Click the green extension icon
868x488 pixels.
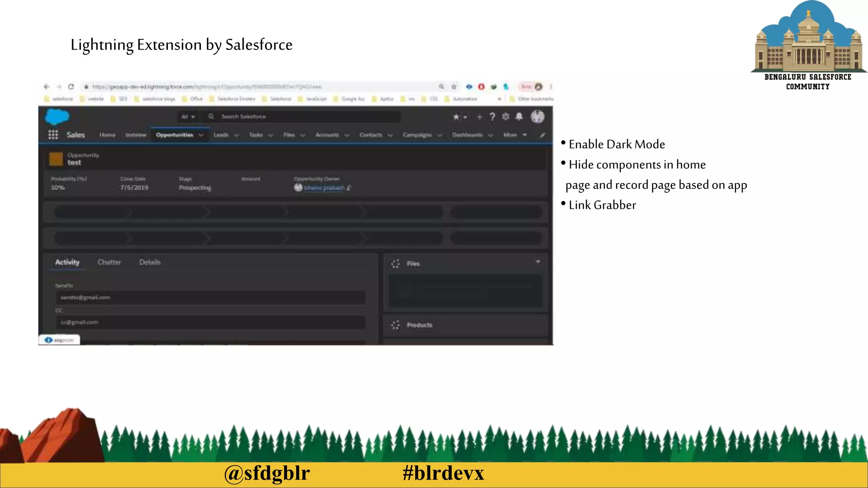(x=494, y=87)
